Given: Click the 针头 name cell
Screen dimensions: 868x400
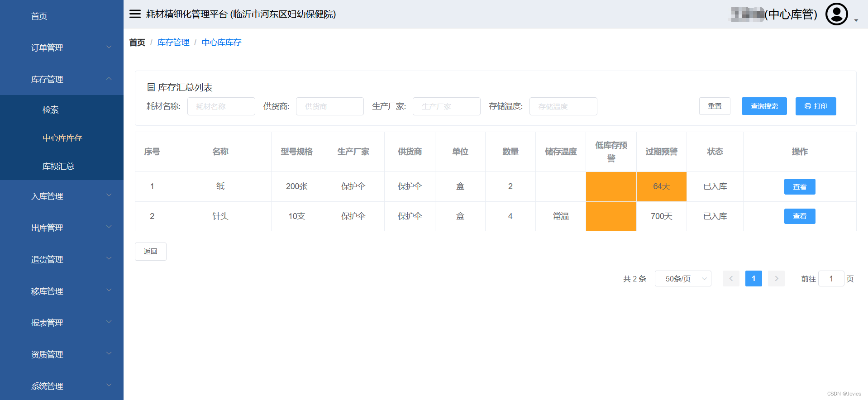Looking at the screenshot, I should point(220,216).
